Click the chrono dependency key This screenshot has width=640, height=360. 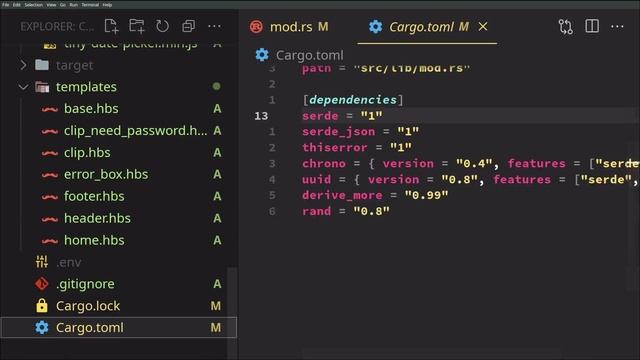[324, 163]
